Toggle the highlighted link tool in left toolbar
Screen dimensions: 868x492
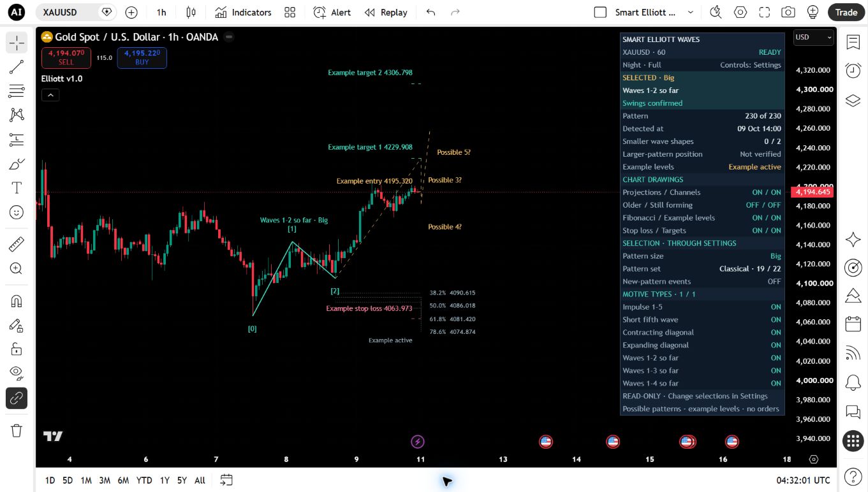17,398
